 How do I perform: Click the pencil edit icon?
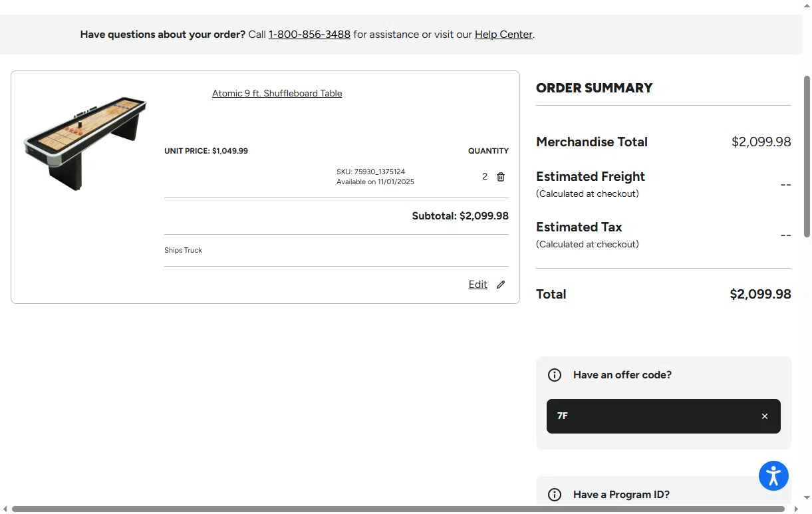(x=501, y=285)
